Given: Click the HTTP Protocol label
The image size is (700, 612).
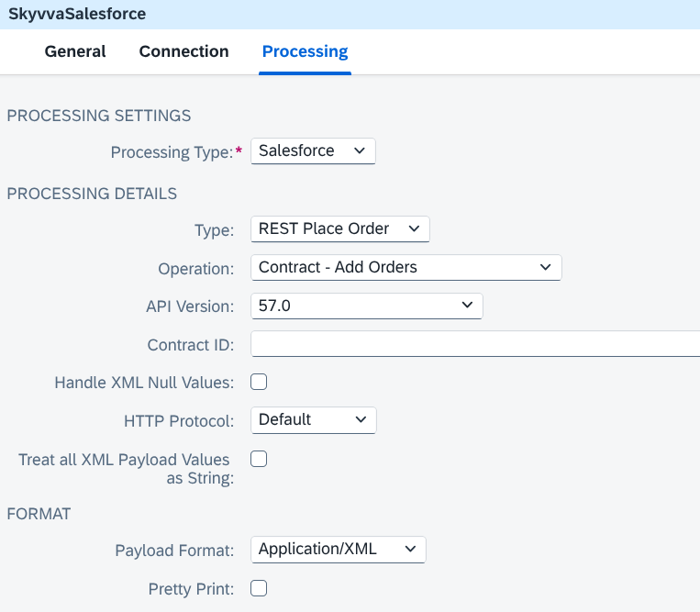Looking at the screenshot, I should click(x=179, y=421).
